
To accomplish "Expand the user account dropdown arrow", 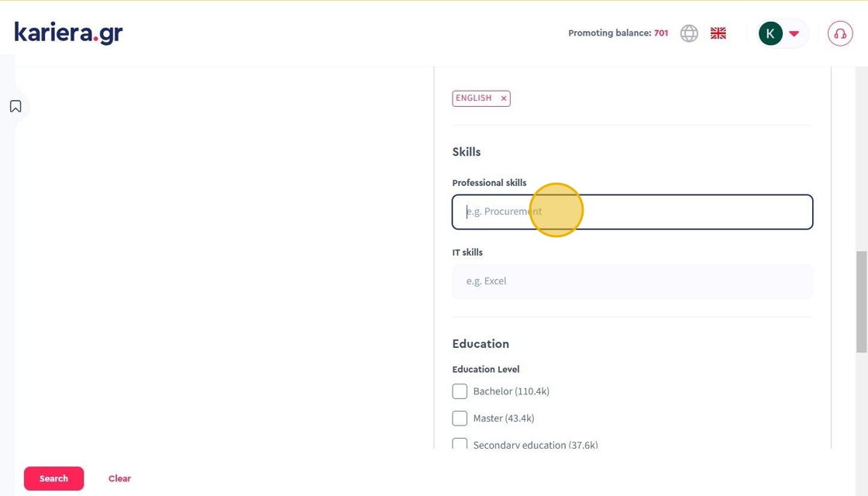I will [x=794, y=33].
